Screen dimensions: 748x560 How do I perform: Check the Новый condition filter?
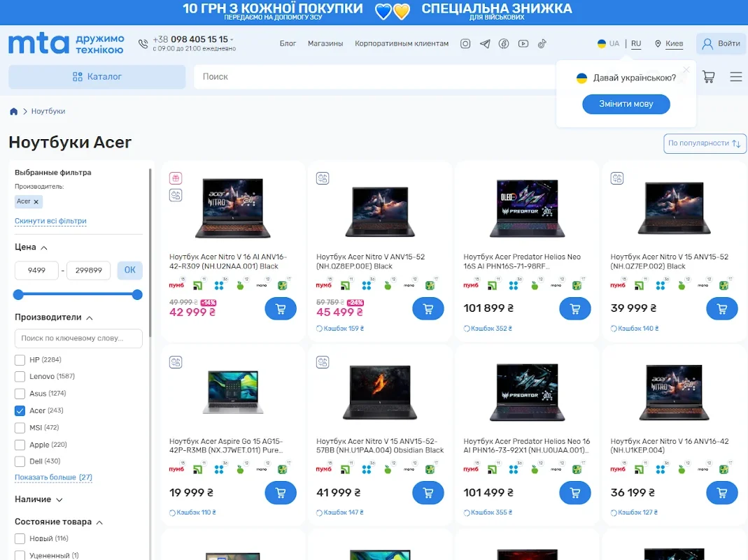pos(20,538)
